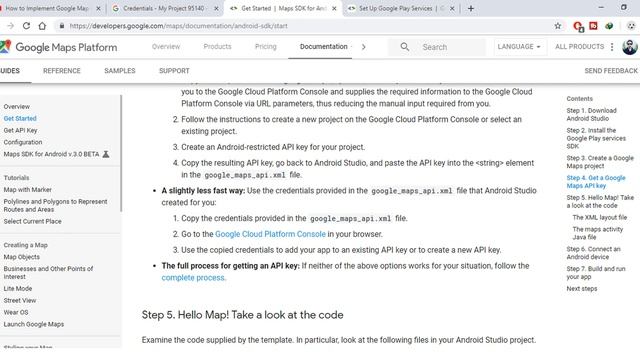The image size is (640, 360).
Task: Jump to Step 1. Download Android Studio
Action: [591, 114]
